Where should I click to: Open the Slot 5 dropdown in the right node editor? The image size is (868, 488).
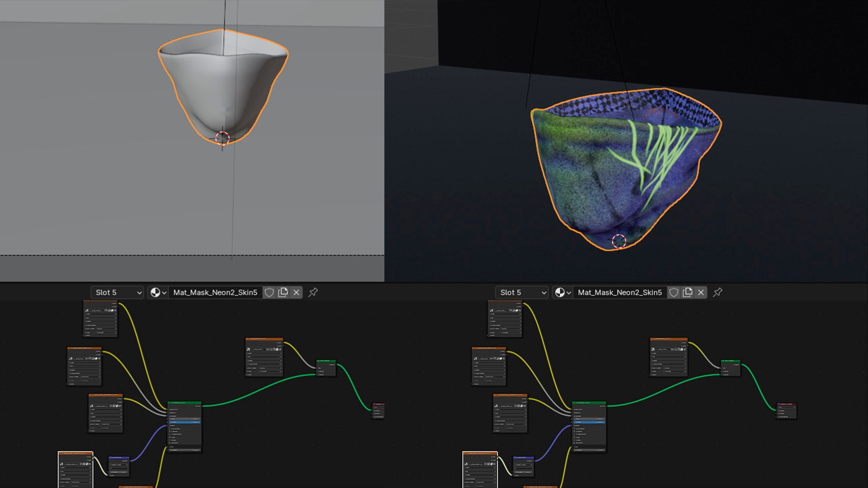(x=522, y=292)
